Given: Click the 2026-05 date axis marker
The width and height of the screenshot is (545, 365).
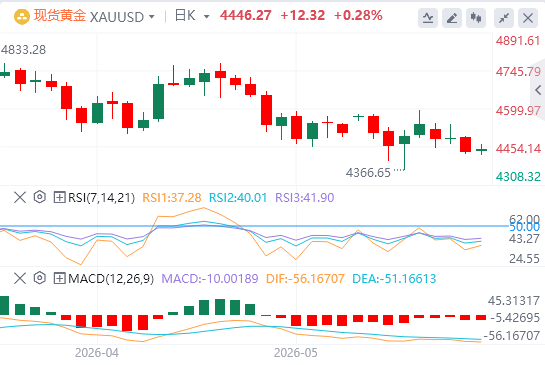Looking at the screenshot, I should point(296,353).
